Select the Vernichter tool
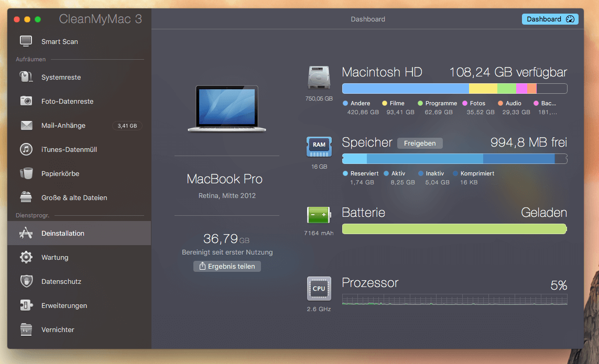599x364 pixels. coord(79,329)
